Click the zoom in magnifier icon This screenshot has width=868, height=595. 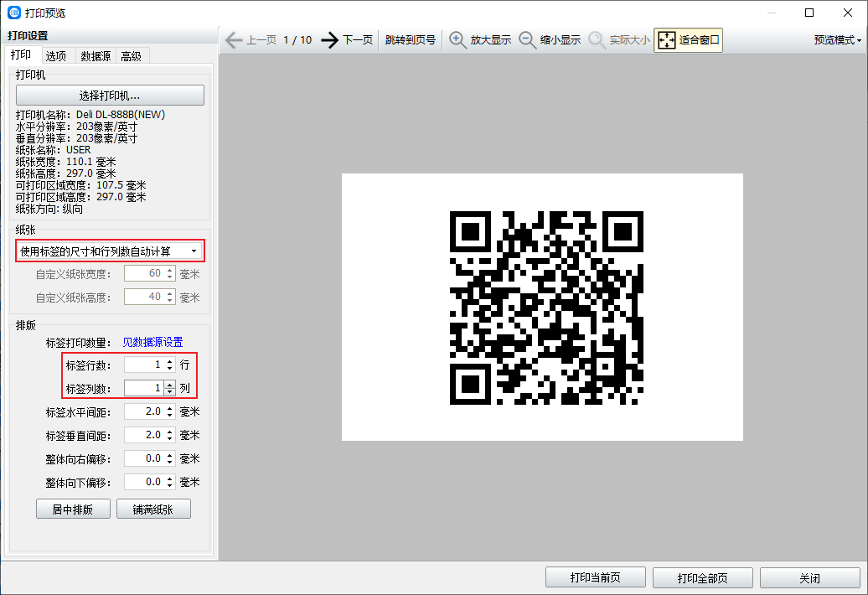457,40
